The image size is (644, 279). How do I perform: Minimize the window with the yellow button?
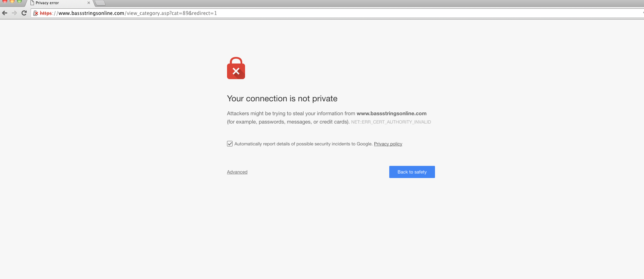click(12, 1)
